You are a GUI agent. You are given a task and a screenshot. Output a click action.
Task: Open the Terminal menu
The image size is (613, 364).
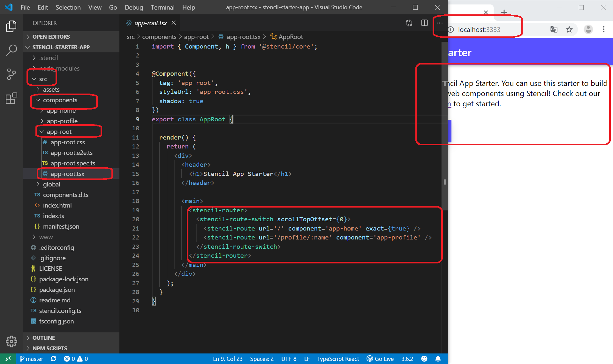[x=163, y=7]
